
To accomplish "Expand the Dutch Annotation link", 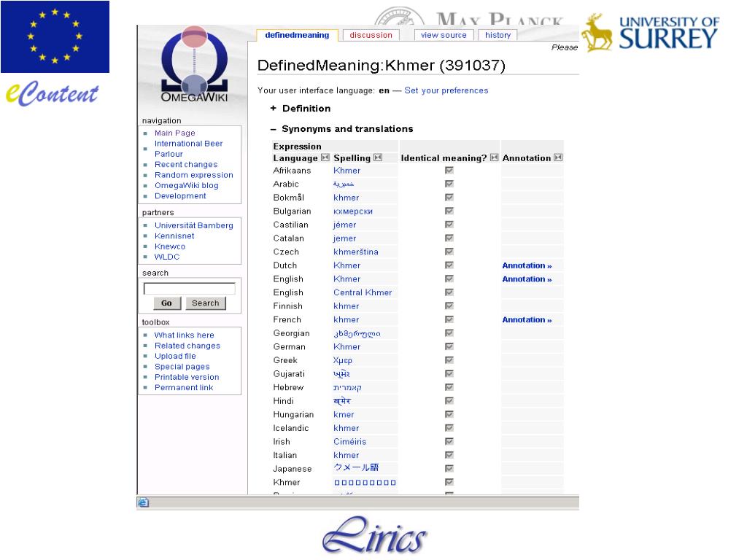I will (x=527, y=265).
